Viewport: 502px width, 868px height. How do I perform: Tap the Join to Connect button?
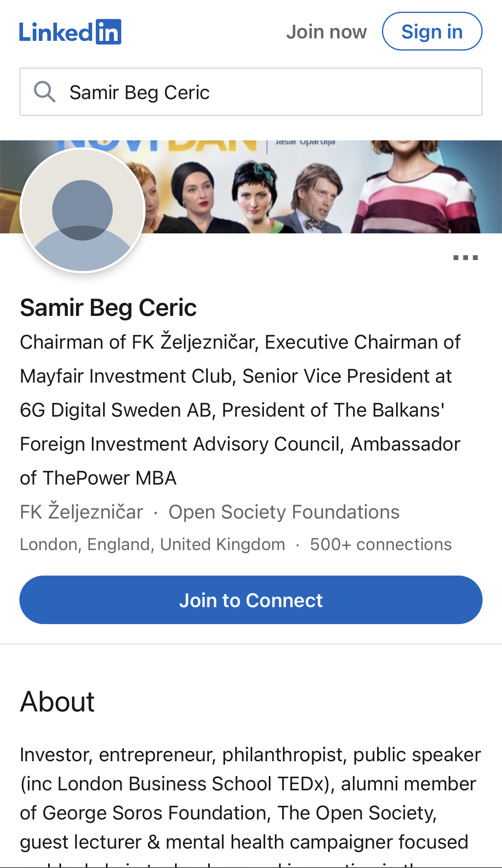tap(251, 600)
